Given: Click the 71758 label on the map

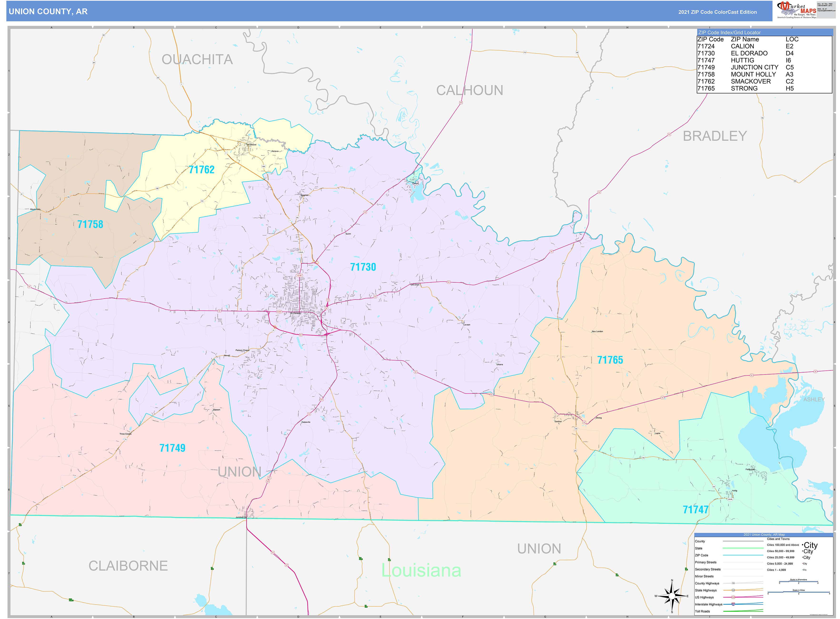Looking at the screenshot, I should (x=90, y=224).
